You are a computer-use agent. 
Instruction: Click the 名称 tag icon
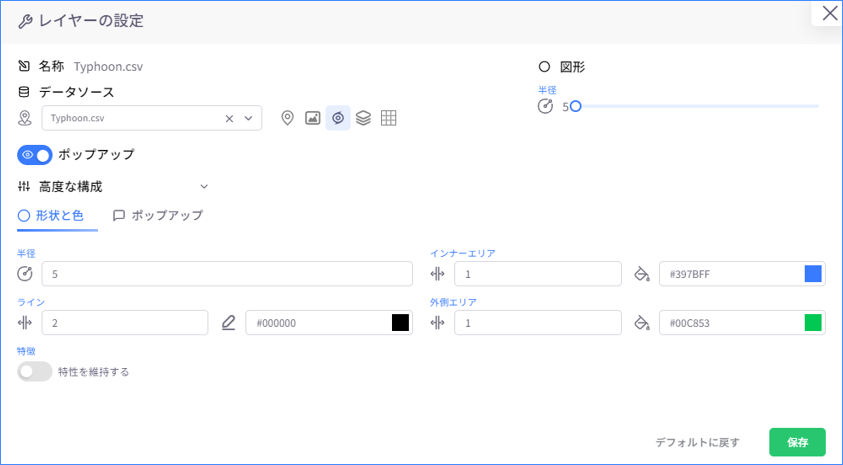[x=24, y=66]
